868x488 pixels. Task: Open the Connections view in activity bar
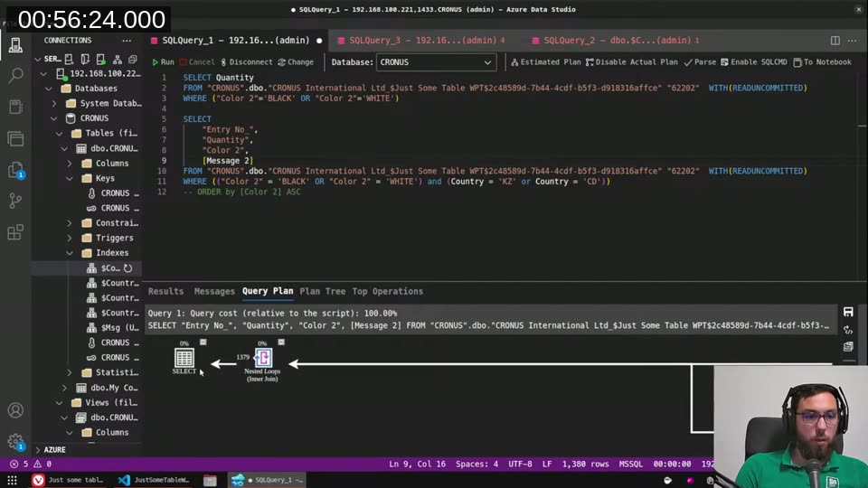click(15, 45)
